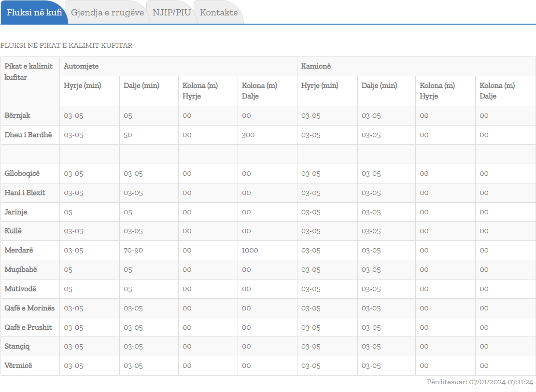Select the Bërnjak row label
Viewport: 536px width, 392px height.
pos(17,115)
